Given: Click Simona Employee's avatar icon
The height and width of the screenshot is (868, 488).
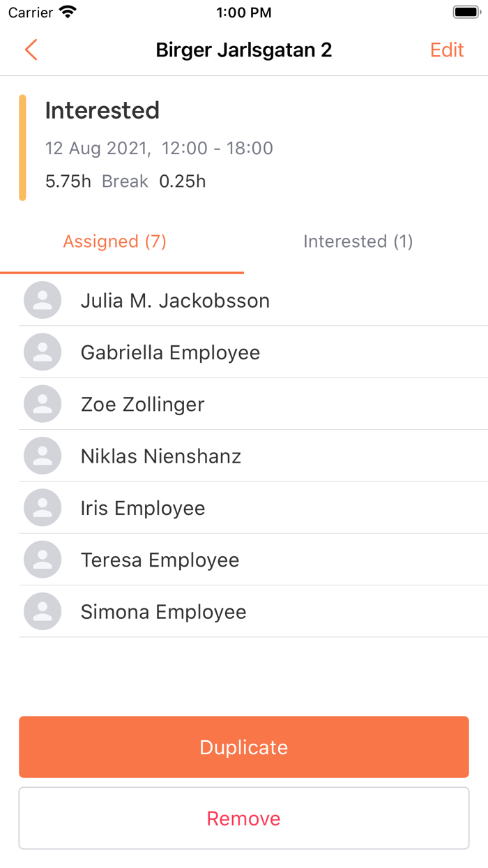Looking at the screenshot, I should point(42,611).
